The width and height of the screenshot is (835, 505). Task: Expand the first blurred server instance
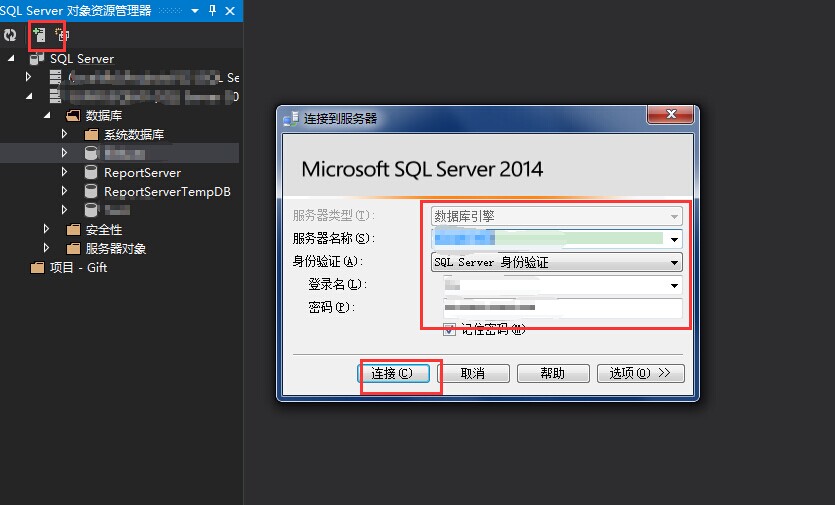point(28,77)
